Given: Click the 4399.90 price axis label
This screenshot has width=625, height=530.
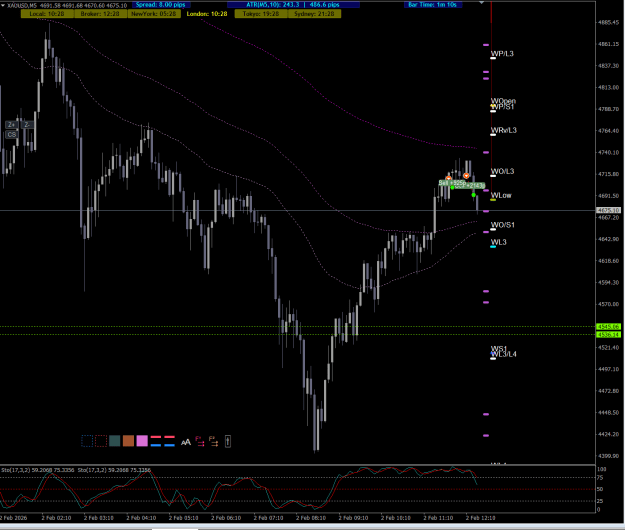Looking at the screenshot, I should click(x=608, y=456).
